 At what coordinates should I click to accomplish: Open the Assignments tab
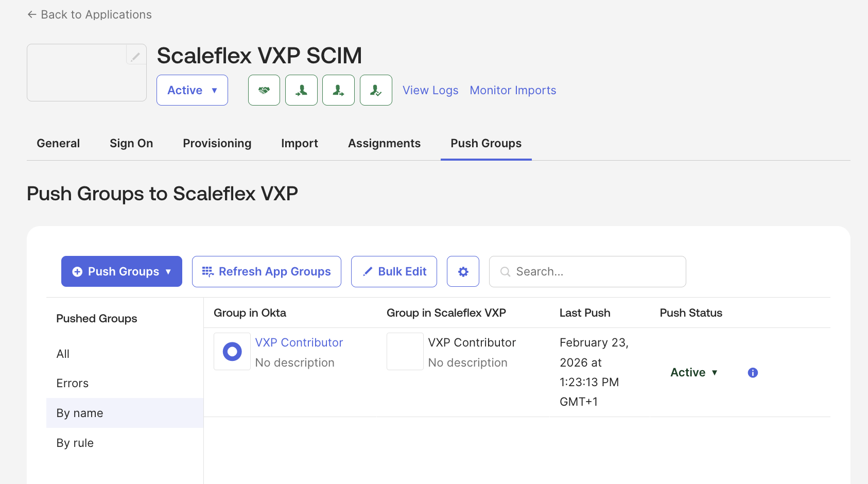click(x=384, y=143)
